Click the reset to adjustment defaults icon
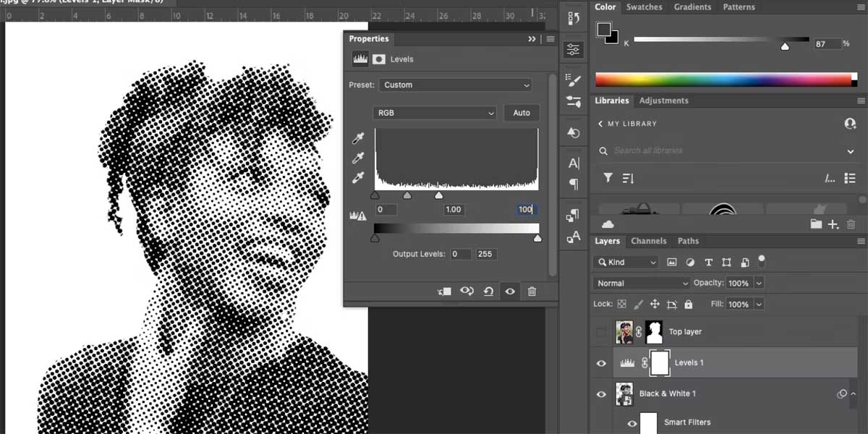The image size is (868, 434). point(488,291)
